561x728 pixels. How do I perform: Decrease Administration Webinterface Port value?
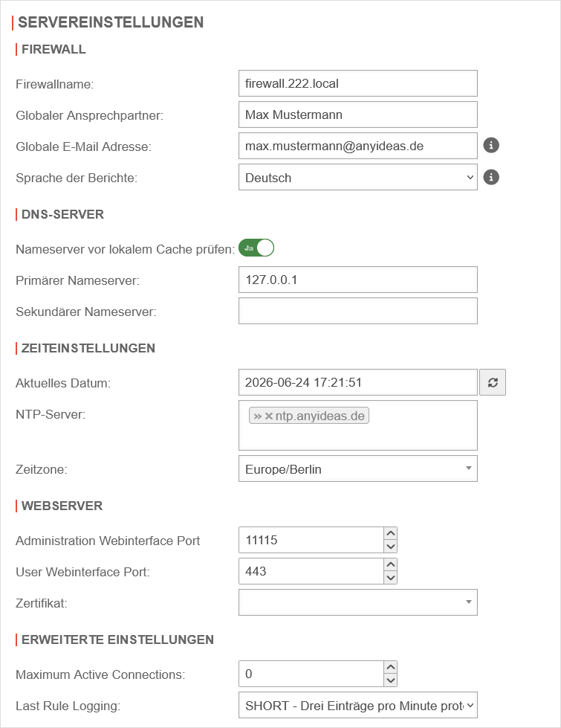(391, 546)
